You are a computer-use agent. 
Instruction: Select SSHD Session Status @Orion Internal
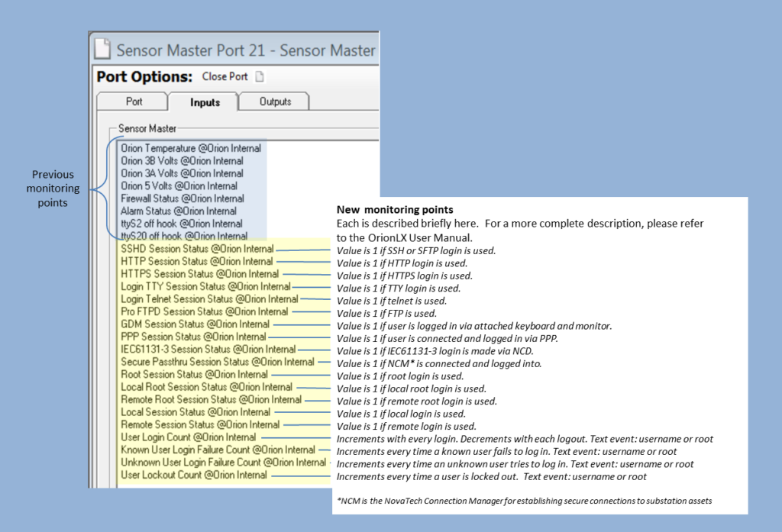point(197,249)
